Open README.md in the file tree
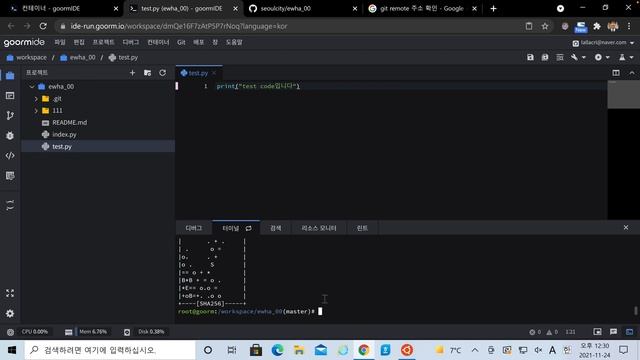Image resolution: width=640 pixels, height=360 pixels. 69,122
